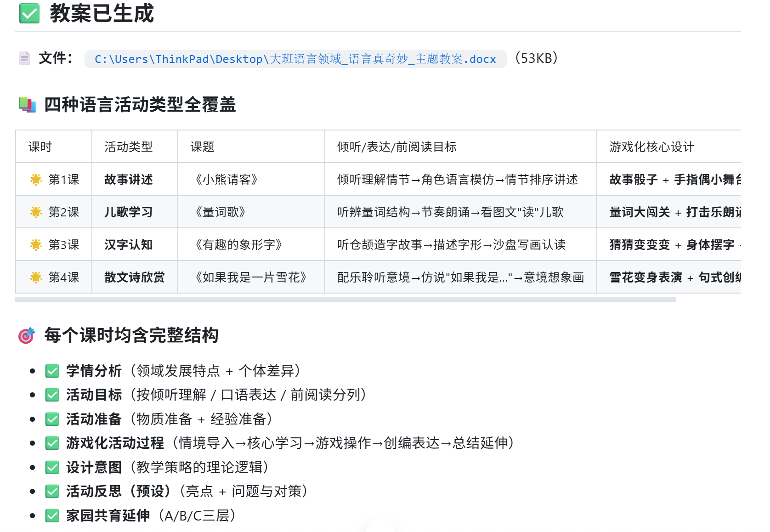Click the 活动准备 list item text
The height and width of the screenshot is (532, 770).
[170, 419]
